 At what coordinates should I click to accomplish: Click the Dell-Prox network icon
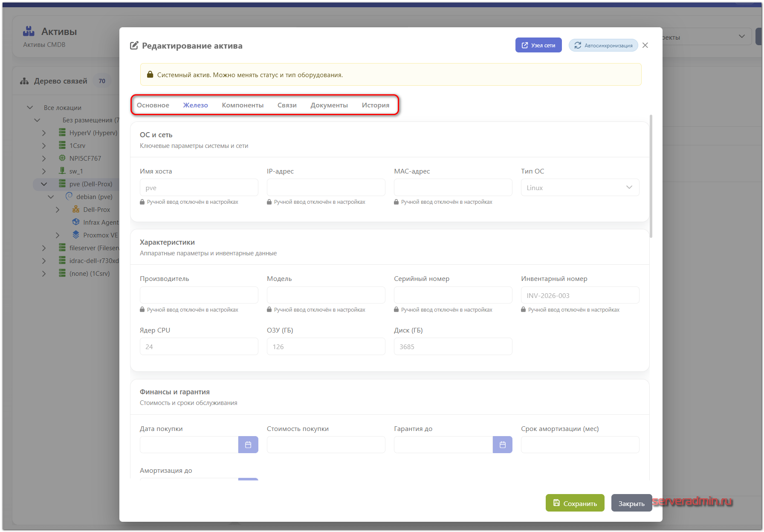[76, 209]
